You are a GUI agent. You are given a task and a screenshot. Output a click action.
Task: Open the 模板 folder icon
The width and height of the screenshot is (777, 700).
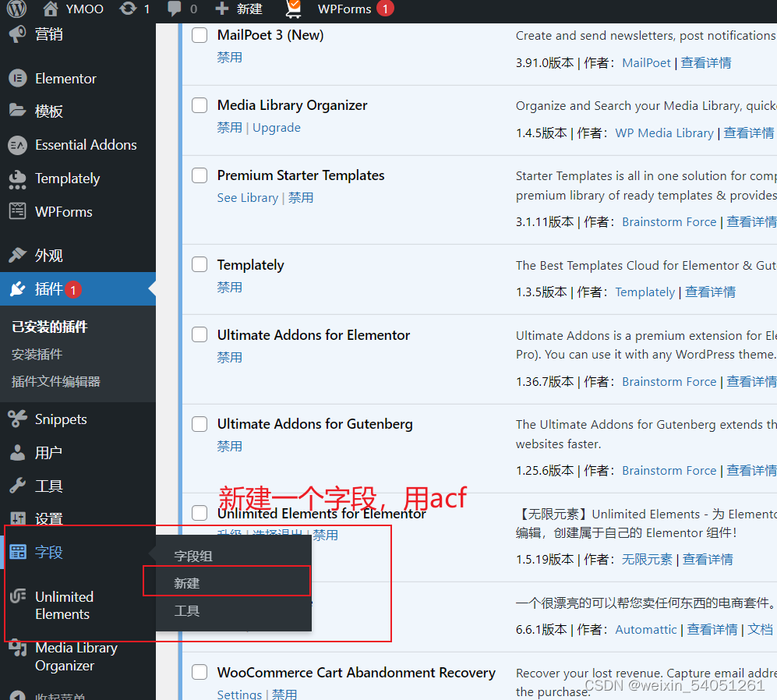click(17, 111)
